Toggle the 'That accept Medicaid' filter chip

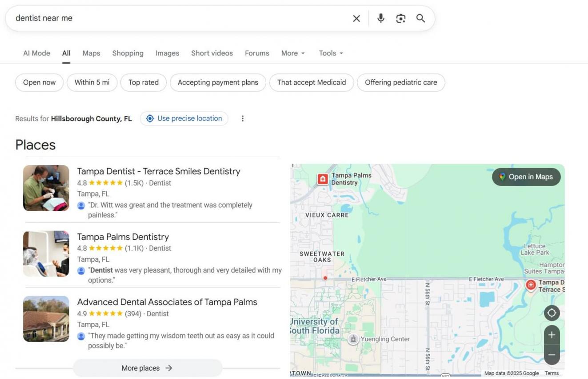(312, 82)
